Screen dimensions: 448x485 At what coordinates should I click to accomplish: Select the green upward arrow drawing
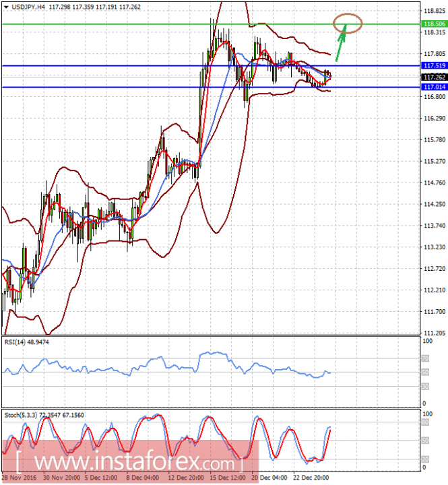point(341,43)
